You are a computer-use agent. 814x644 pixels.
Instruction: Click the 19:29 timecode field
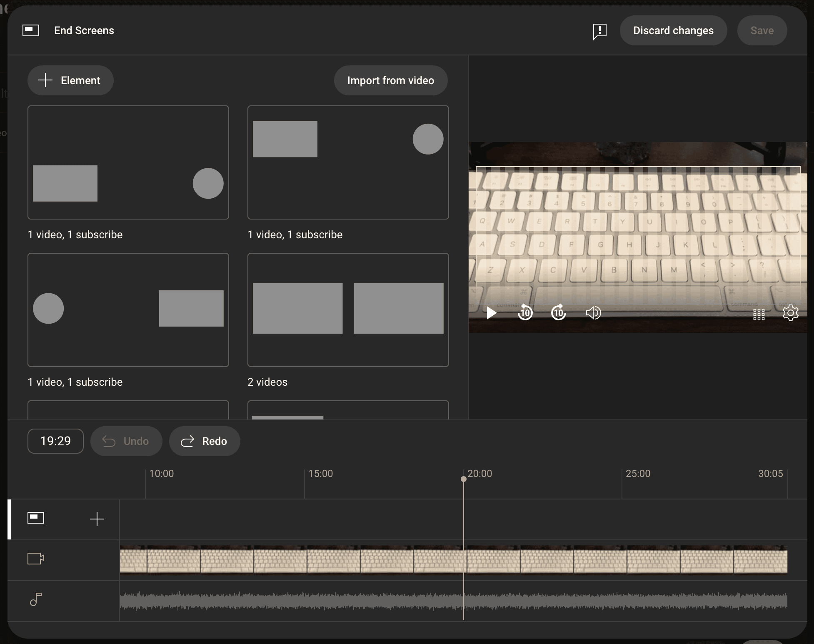pos(55,441)
